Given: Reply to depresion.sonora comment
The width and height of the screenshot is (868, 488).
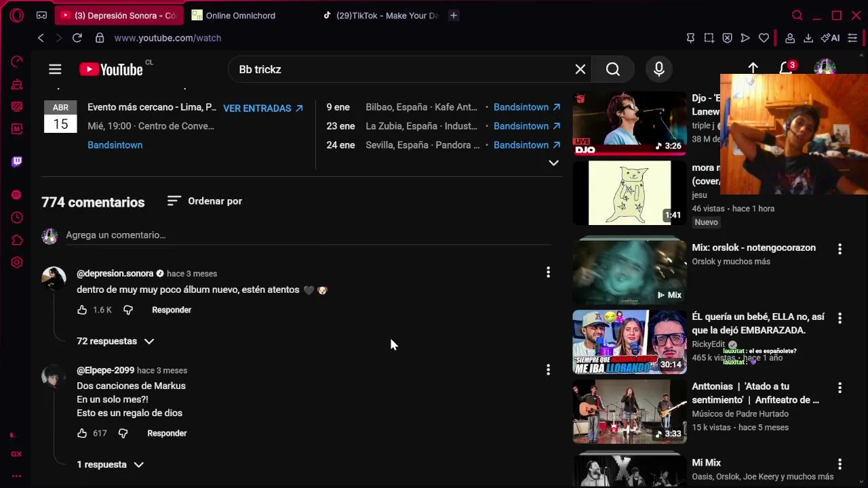Looking at the screenshot, I should click(172, 310).
